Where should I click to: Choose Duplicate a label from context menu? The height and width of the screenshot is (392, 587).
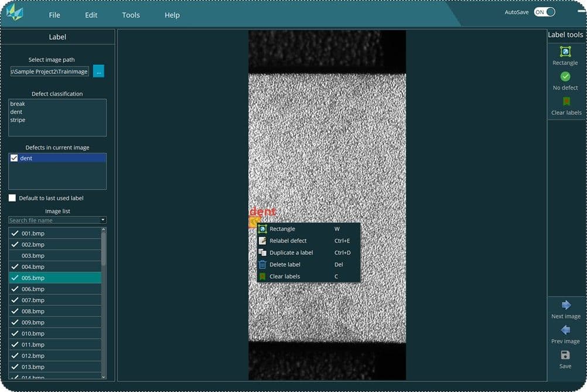(291, 253)
